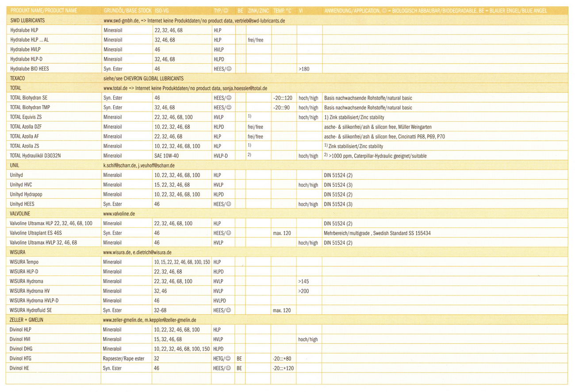Select the PRODUKT NAME/PRODUCT NAME column header

coord(44,11)
